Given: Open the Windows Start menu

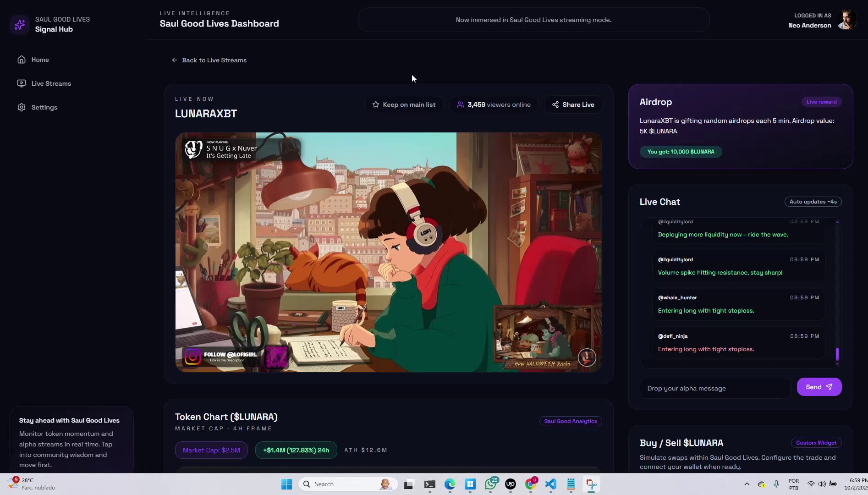Looking at the screenshot, I should [286, 484].
